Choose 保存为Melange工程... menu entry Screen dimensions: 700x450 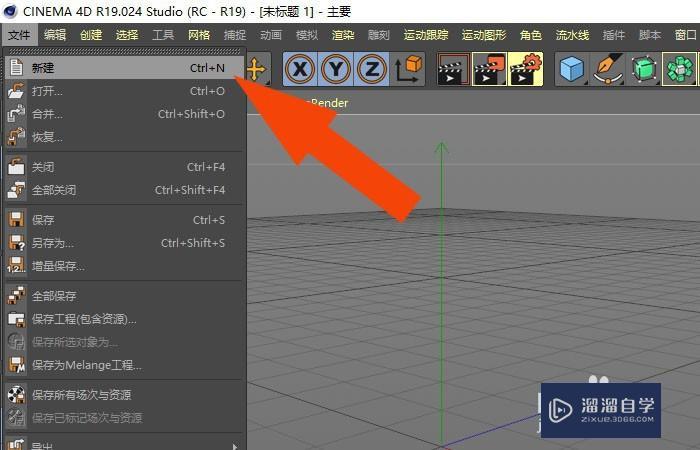(x=125, y=365)
